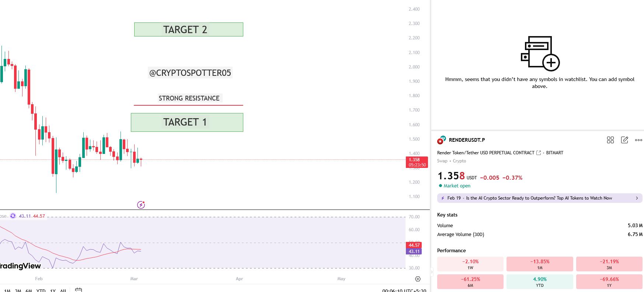This screenshot has width=644, height=292.
Task: Click the -0.005 price change value
Action: (x=490, y=178)
